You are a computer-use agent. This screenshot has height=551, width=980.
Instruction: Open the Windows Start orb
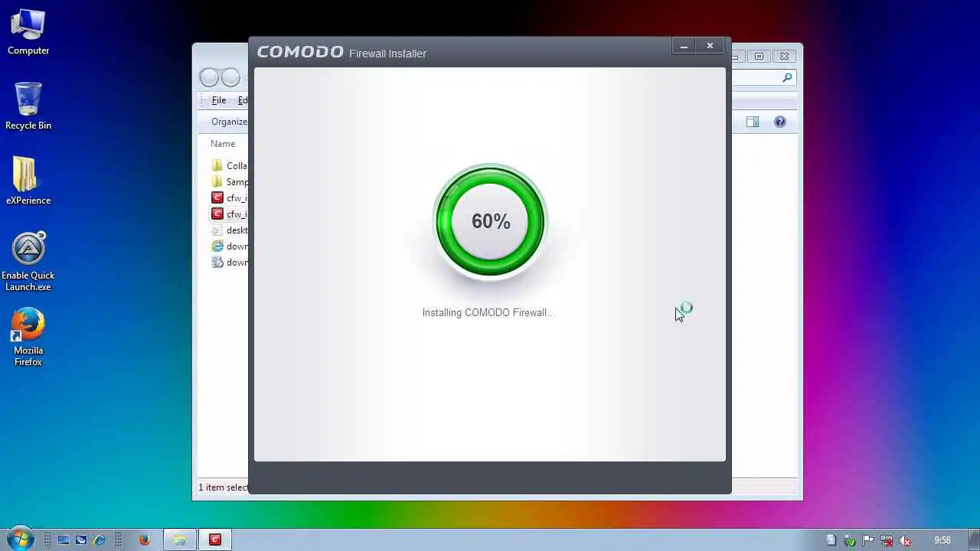click(x=20, y=539)
